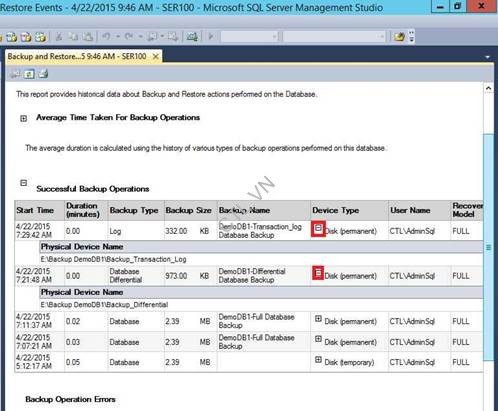Click the Find in Files folder icon
498x411 pixels.
click(399, 37)
